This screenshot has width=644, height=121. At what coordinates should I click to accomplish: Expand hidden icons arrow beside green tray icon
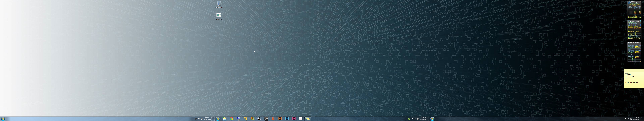click(407, 119)
